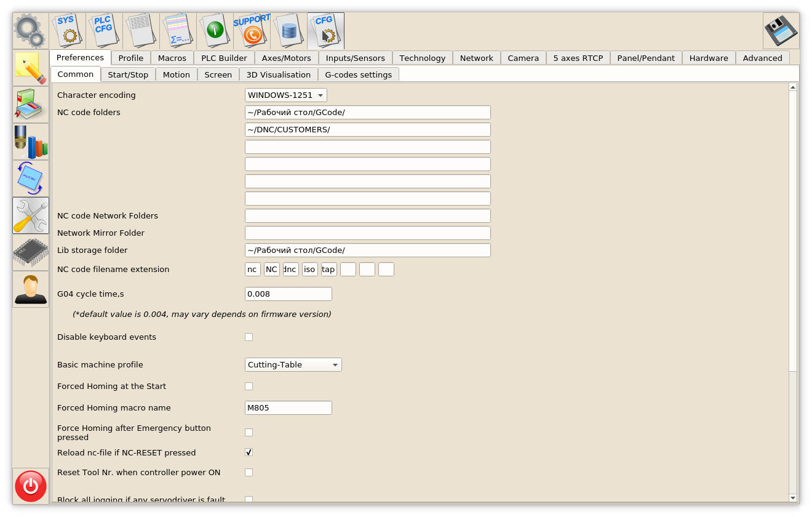Viewport: 812px width, 517px height.
Task: Click the PLC CFG toolbar icon
Action: coord(104,30)
